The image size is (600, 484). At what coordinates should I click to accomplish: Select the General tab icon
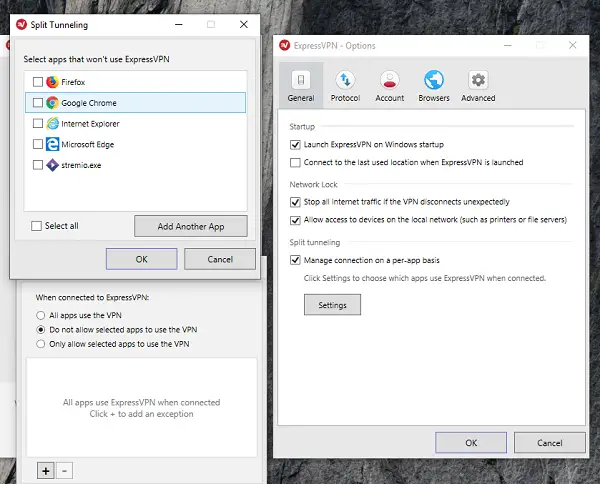tap(301, 80)
